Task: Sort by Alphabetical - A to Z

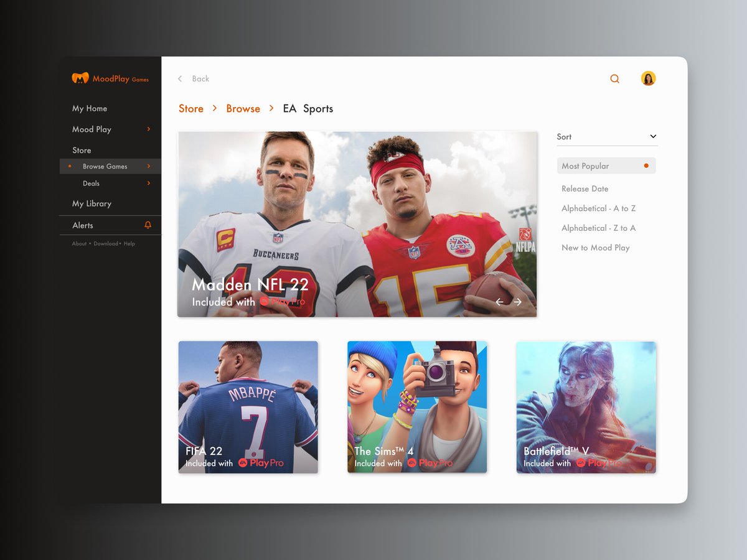Action: click(598, 208)
